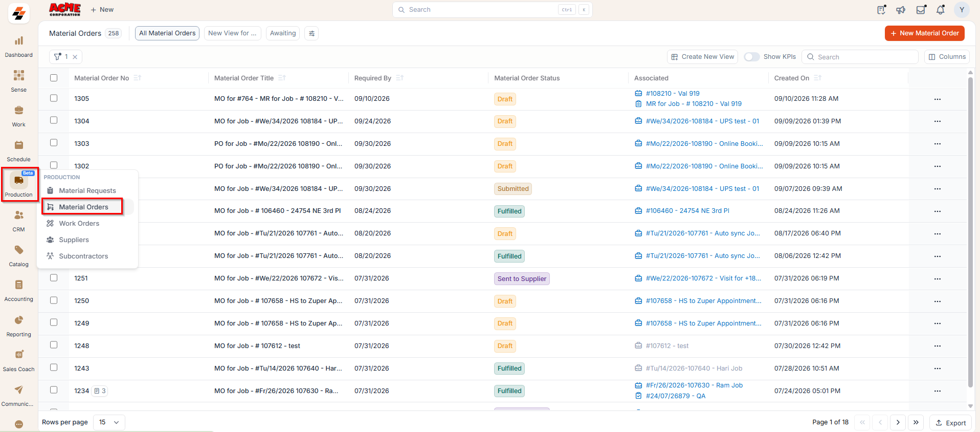Open view settings sliders icon beside Awaiting
Image resolution: width=980 pixels, height=432 pixels.
click(311, 33)
